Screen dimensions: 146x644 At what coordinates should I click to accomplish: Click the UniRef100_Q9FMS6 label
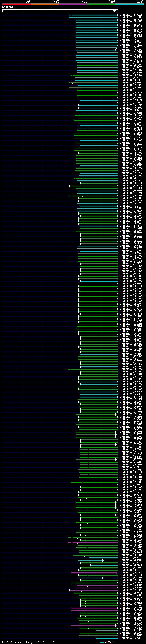(131, 593)
